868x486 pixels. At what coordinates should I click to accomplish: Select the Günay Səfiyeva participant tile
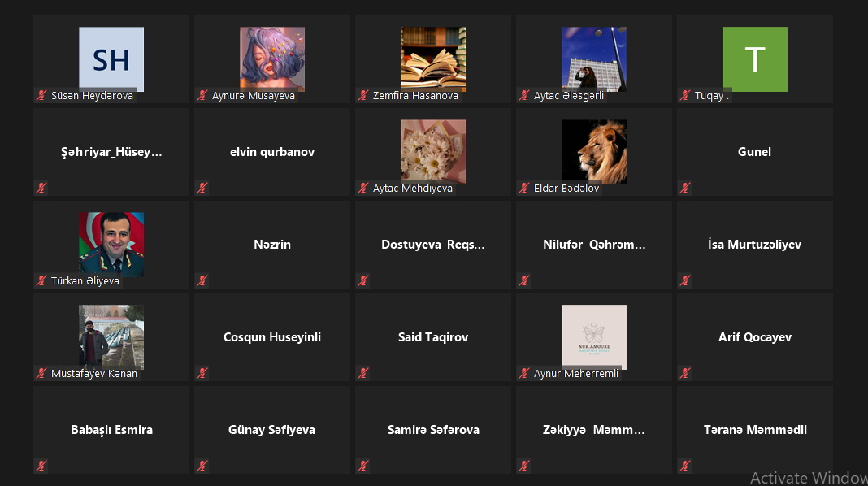272,430
